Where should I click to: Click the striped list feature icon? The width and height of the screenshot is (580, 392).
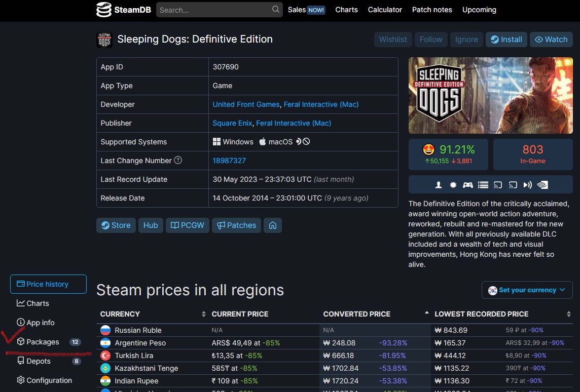483,185
